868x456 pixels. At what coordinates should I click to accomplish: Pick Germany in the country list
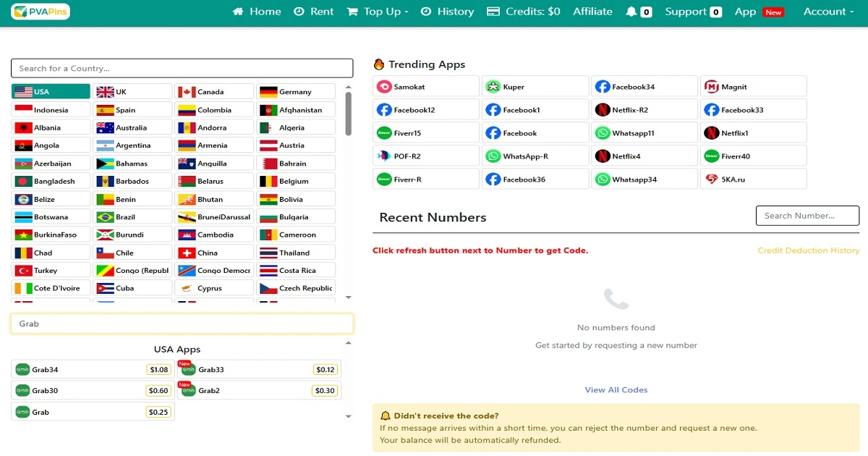[x=297, y=91]
